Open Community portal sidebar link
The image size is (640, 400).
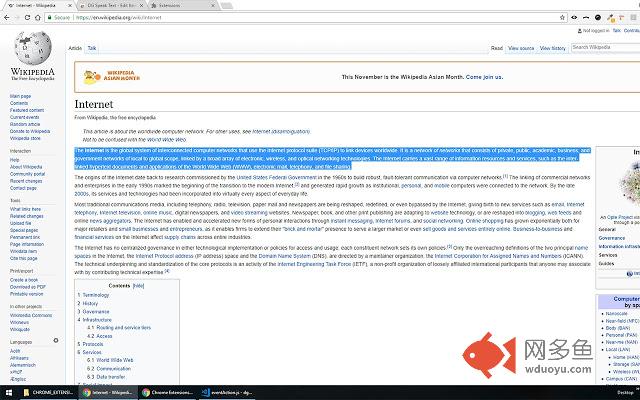pos(27,174)
